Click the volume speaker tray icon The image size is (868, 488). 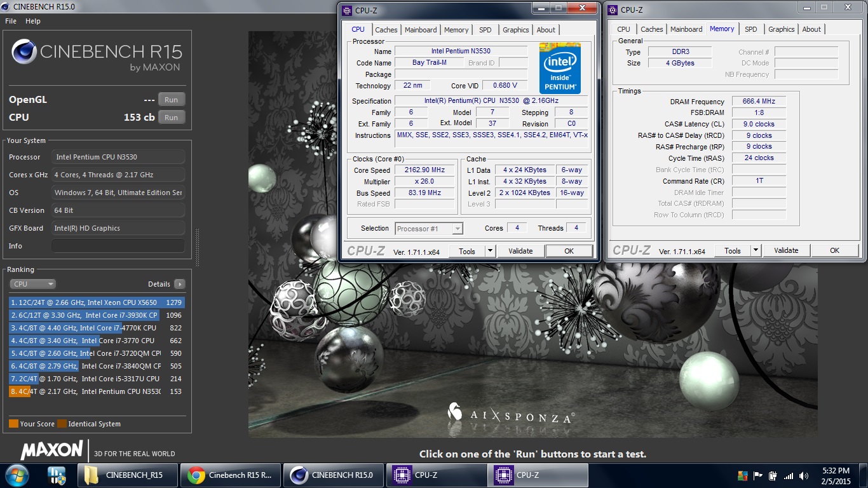[x=804, y=475]
